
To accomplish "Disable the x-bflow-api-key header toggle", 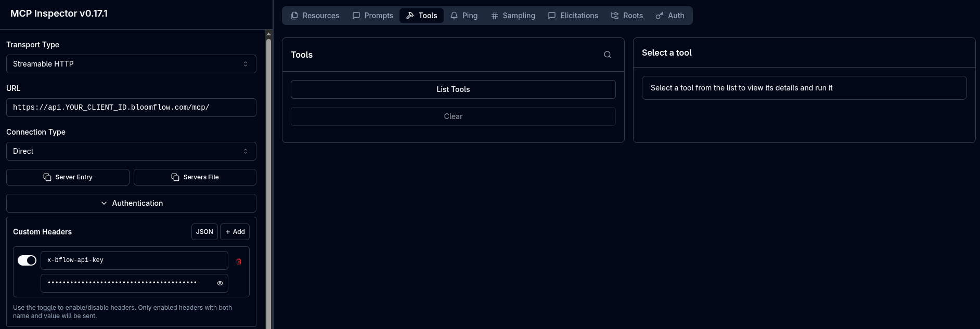I will pos(27,260).
